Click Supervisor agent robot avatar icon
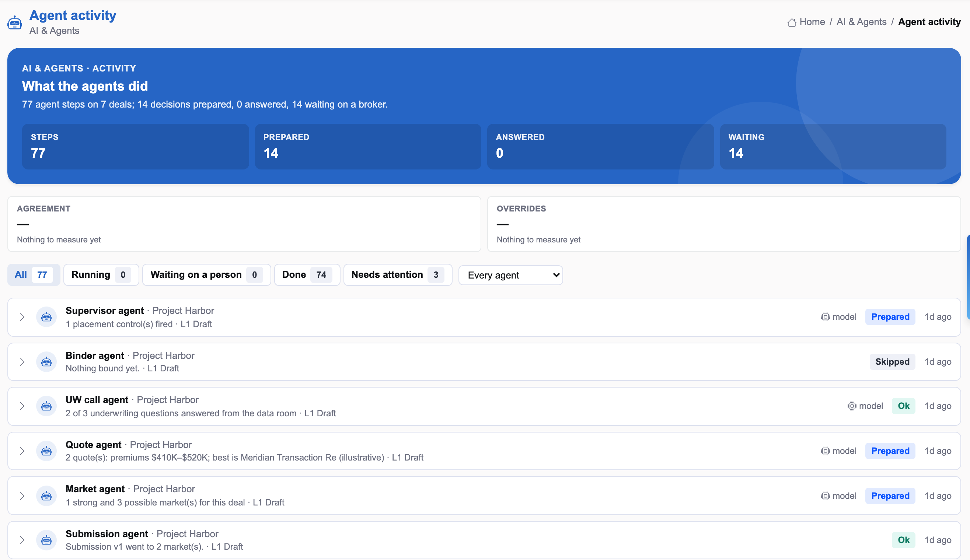Image resolution: width=970 pixels, height=560 pixels. tap(46, 317)
